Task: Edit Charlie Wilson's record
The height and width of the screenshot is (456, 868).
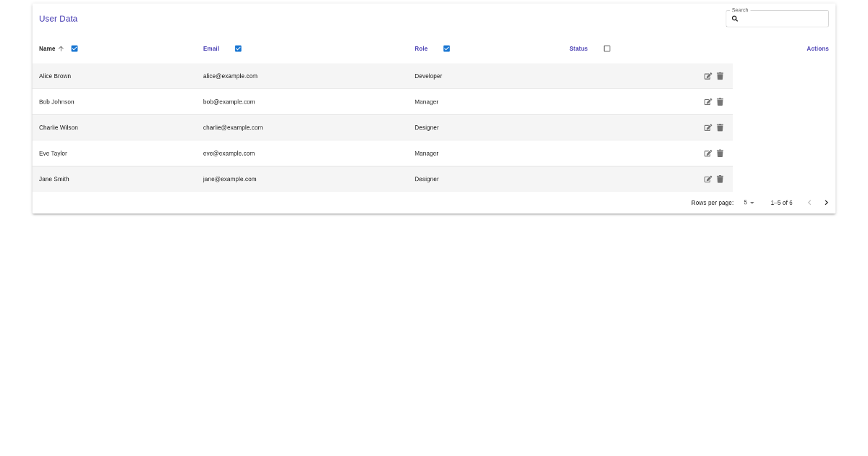Action: click(708, 127)
